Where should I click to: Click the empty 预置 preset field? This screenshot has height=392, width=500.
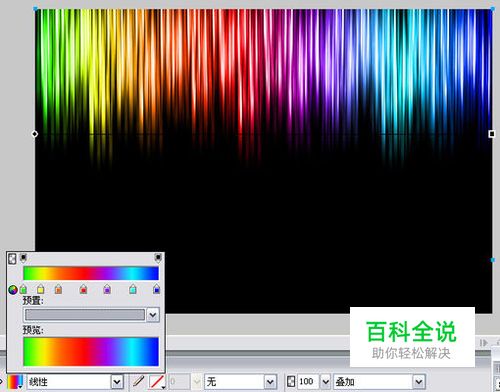pyautogui.click(x=85, y=315)
